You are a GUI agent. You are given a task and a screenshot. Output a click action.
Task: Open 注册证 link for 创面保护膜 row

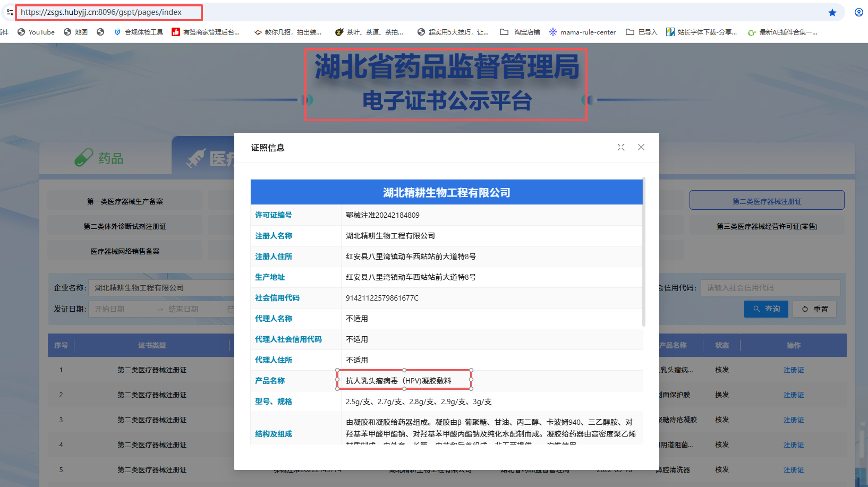pyautogui.click(x=794, y=395)
